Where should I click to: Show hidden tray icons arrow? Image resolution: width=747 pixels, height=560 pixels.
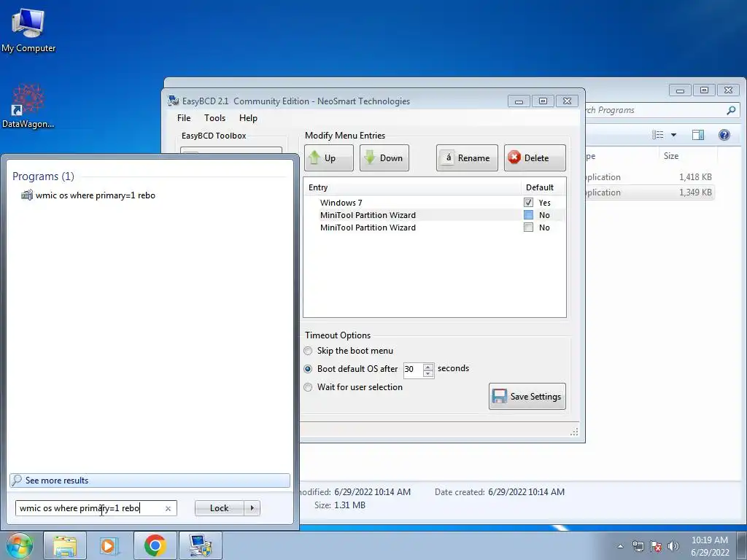pos(620,547)
